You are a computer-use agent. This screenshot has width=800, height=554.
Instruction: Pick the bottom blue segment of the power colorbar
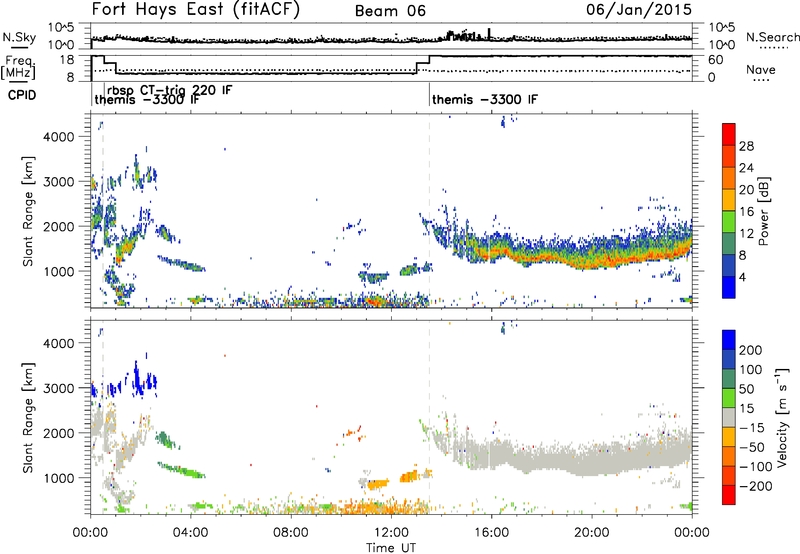729,288
